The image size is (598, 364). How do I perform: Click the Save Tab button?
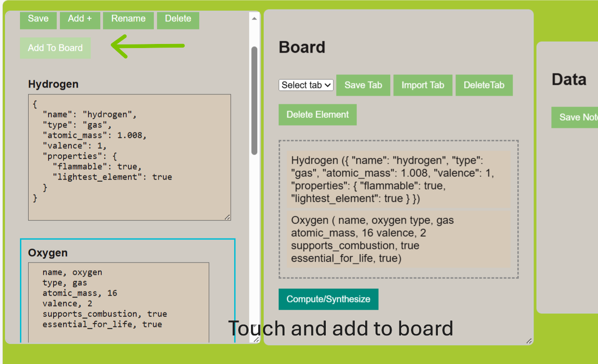pyautogui.click(x=363, y=85)
